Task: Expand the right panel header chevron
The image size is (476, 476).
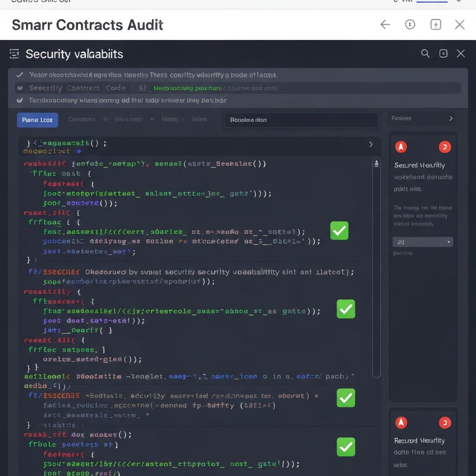Action: (450, 119)
